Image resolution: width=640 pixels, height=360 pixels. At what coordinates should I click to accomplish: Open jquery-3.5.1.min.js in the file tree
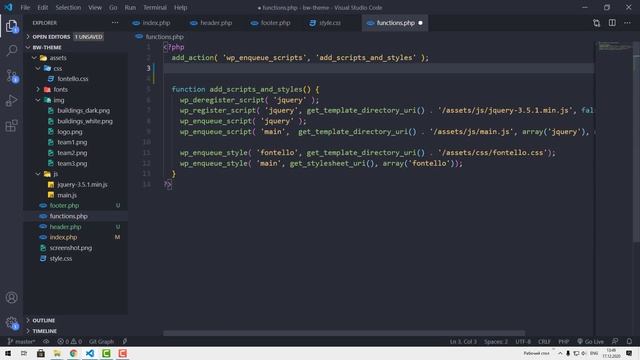point(82,184)
